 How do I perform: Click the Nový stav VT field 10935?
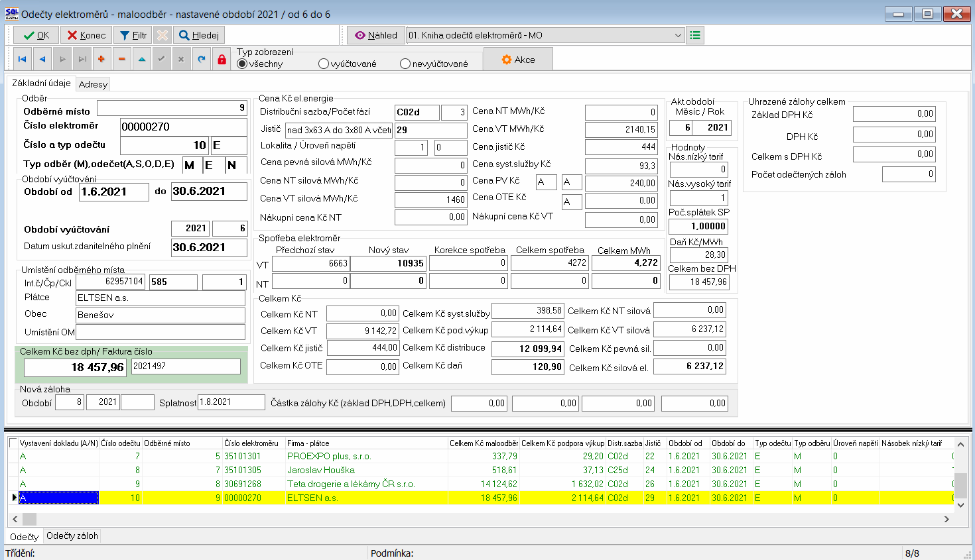[388, 263]
